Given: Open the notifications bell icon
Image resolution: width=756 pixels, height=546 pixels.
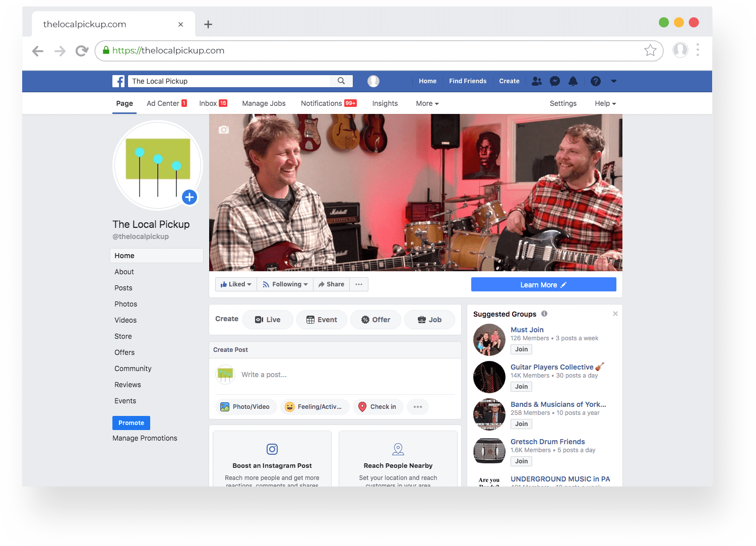Looking at the screenshot, I should point(573,81).
